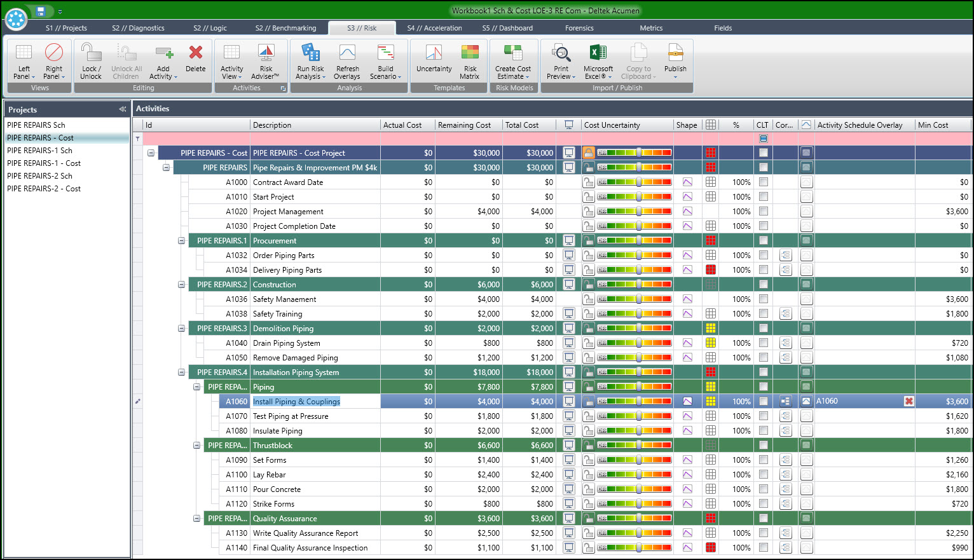974x560 pixels.
Task: Toggle the Right Panel view
Action: (54, 62)
